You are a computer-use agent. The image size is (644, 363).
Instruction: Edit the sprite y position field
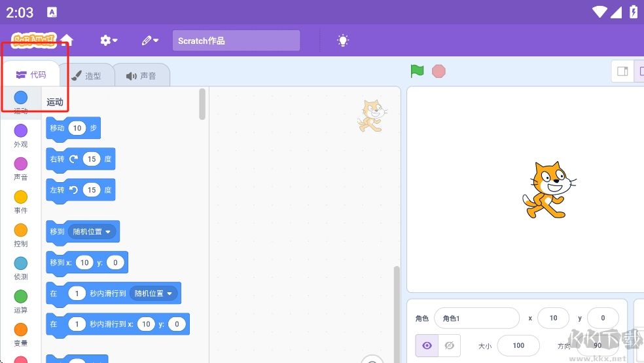pos(603,318)
